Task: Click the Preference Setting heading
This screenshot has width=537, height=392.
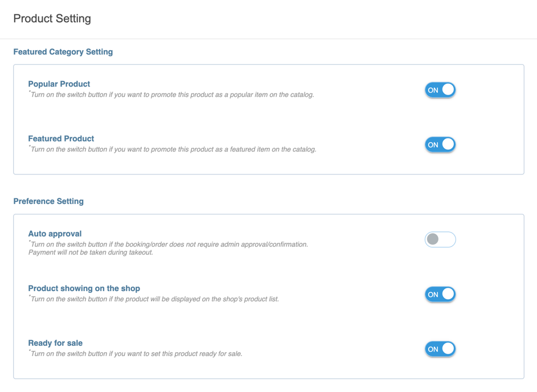Action: click(48, 201)
